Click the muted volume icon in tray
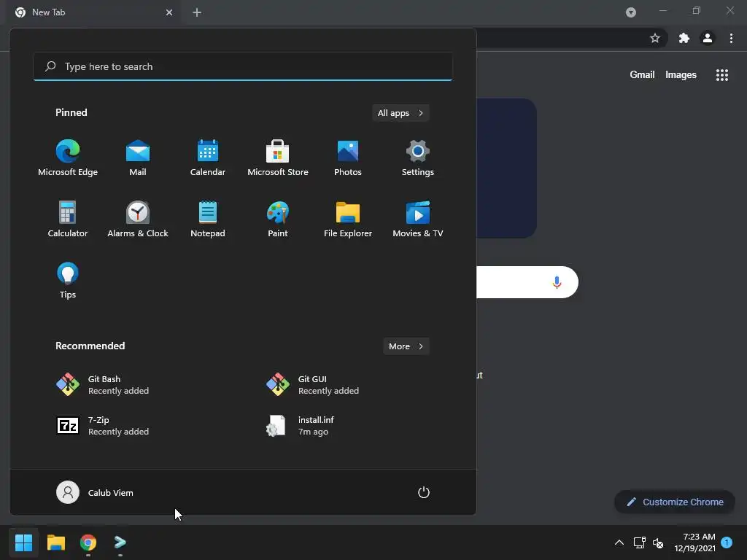The width and height of the screenshot is (747, 560). point(658,542)
